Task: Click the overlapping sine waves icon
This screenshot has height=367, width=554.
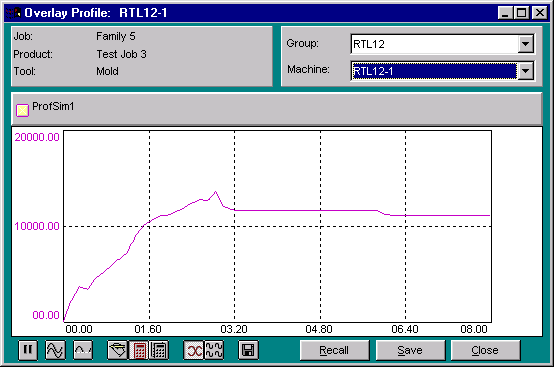Action: click(x=55, y=350)
